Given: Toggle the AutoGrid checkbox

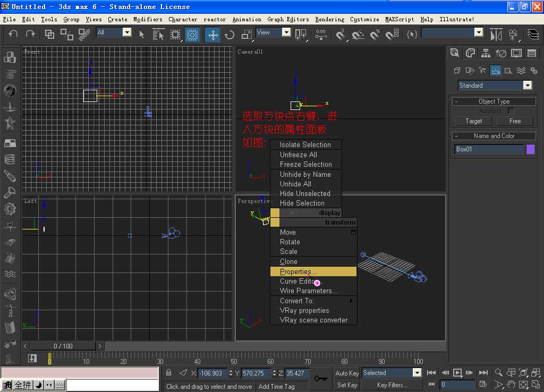Looking at the screenshot, I should coord(511,110).
